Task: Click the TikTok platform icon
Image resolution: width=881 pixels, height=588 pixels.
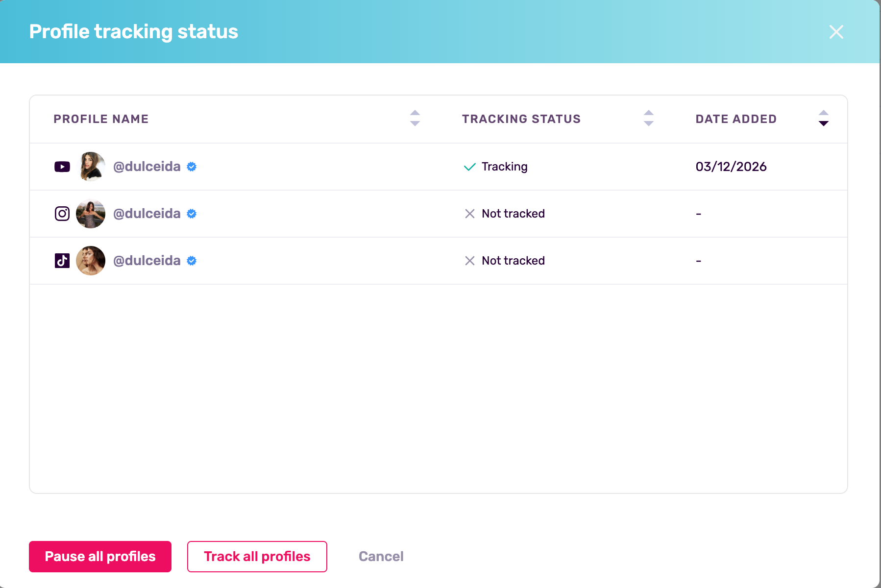Action: [x=62, y=261]
